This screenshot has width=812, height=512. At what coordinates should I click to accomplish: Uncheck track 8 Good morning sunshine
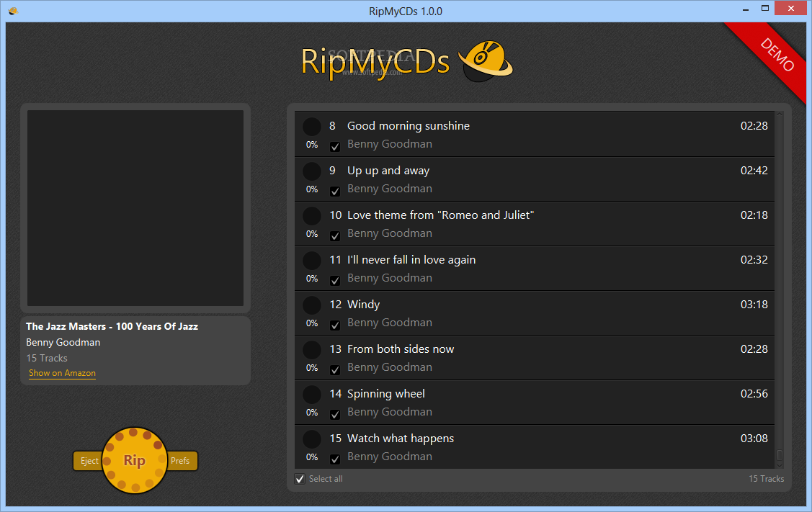click(x=335, y=146)
